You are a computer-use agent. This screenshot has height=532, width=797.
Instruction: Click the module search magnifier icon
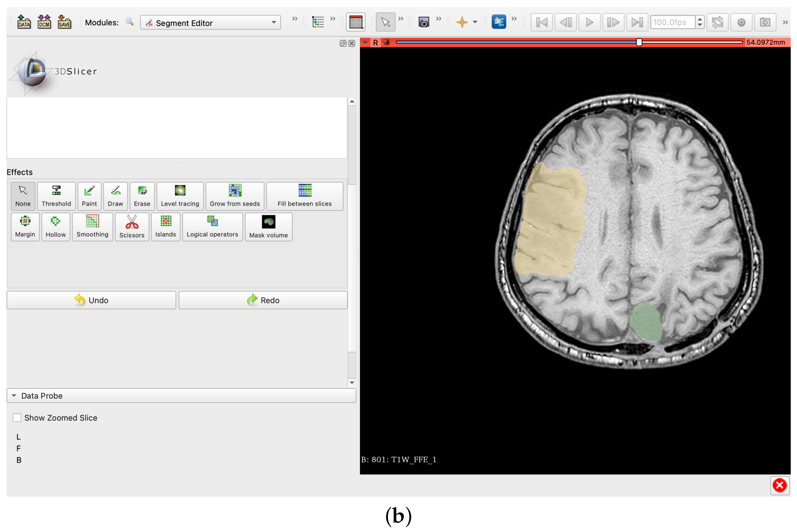click(129, 22)
